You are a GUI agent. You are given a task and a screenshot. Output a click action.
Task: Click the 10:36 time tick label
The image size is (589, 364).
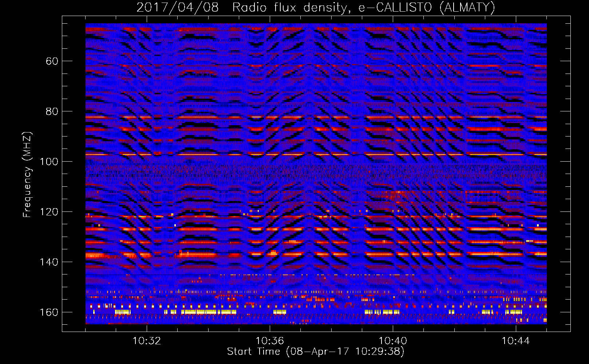coord(270,341)
